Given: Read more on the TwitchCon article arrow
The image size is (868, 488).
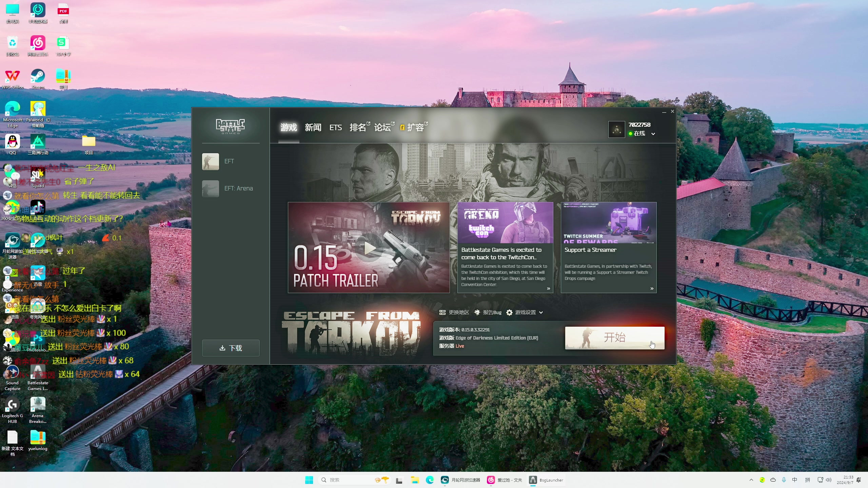Looking at the screenshot, I should click(x=548, y=288).
